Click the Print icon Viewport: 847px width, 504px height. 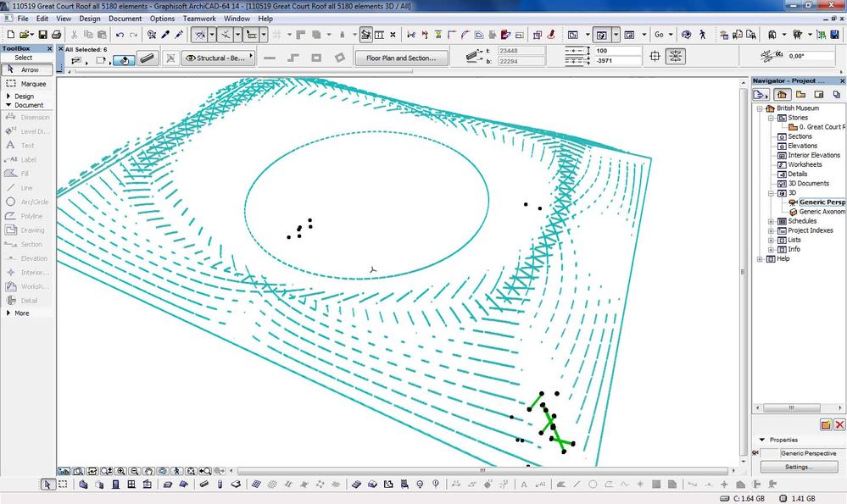56,35
